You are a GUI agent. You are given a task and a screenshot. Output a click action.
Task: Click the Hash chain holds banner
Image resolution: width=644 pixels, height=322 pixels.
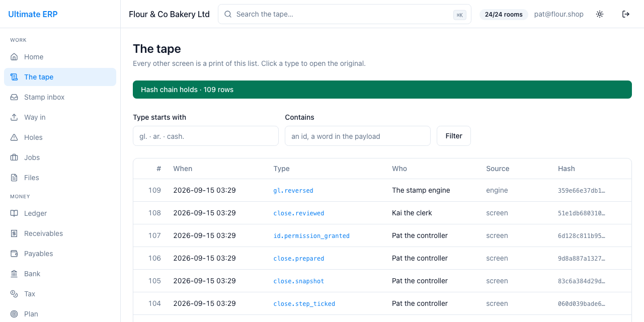coord(382,90)
